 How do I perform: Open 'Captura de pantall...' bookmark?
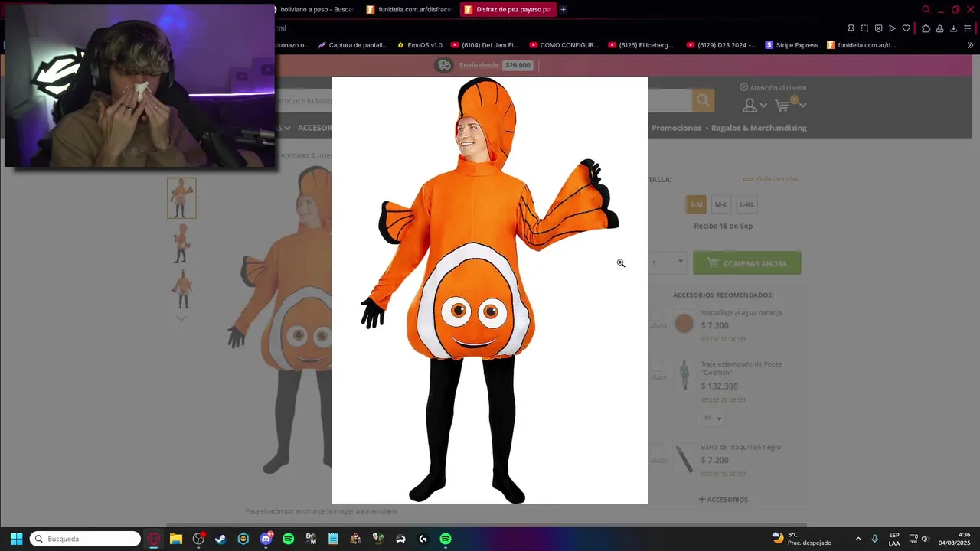coord(353,45)
